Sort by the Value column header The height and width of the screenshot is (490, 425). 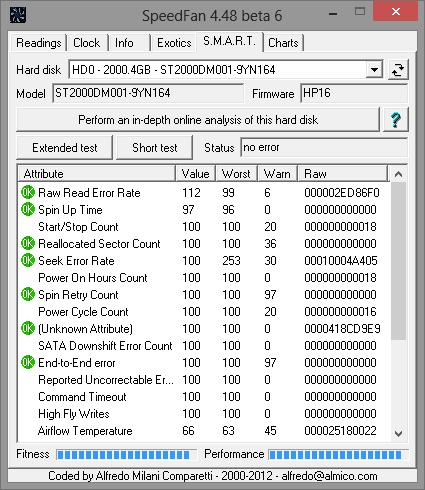click(196, 174)
